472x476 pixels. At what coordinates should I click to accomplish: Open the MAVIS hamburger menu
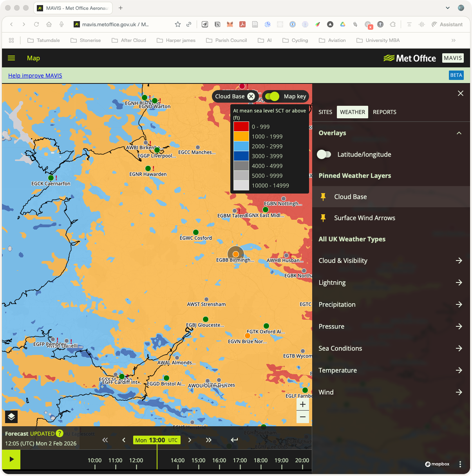[11, 58]
